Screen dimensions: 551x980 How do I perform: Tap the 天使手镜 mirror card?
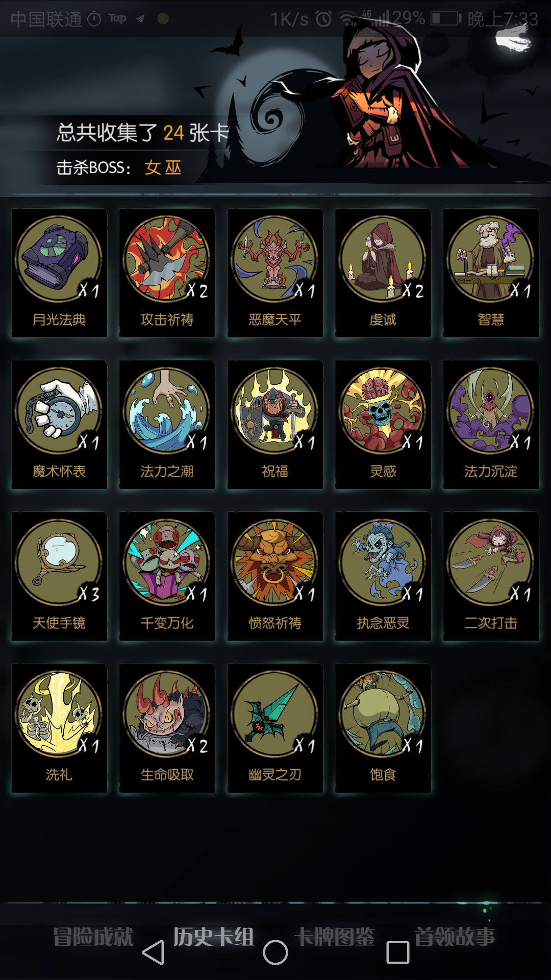pyautogui.click(x=59, y=576)
